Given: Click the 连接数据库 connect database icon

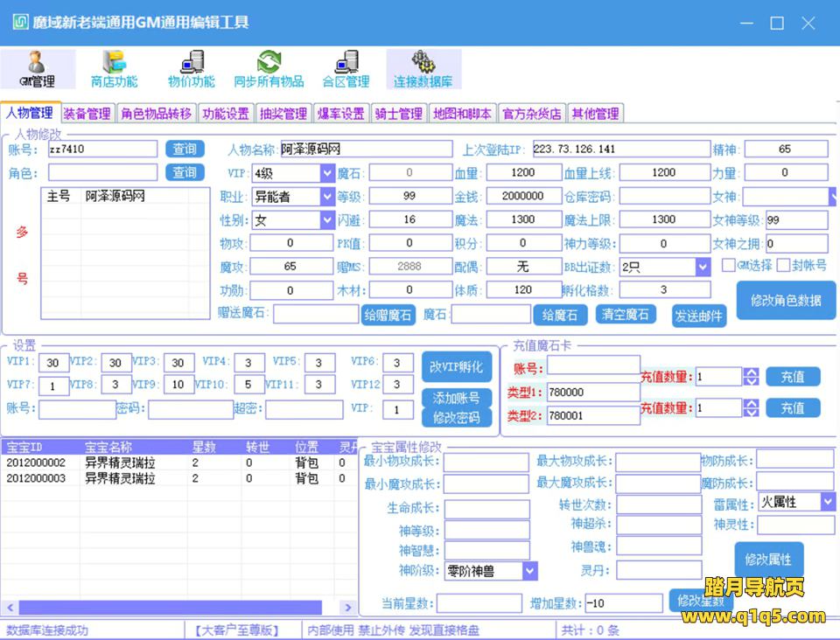Looking at the screenshot, I should point(423,68).
